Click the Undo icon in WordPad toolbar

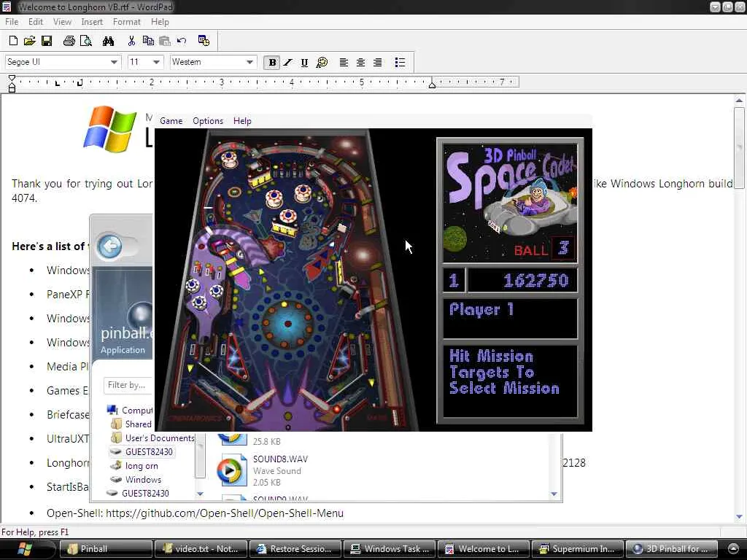(182, 41)
